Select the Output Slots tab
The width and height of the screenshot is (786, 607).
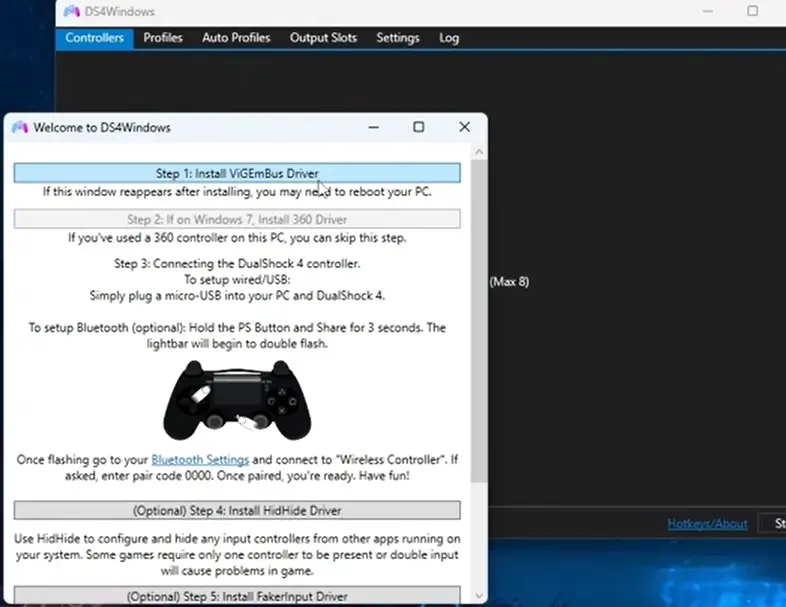[323, 38]
